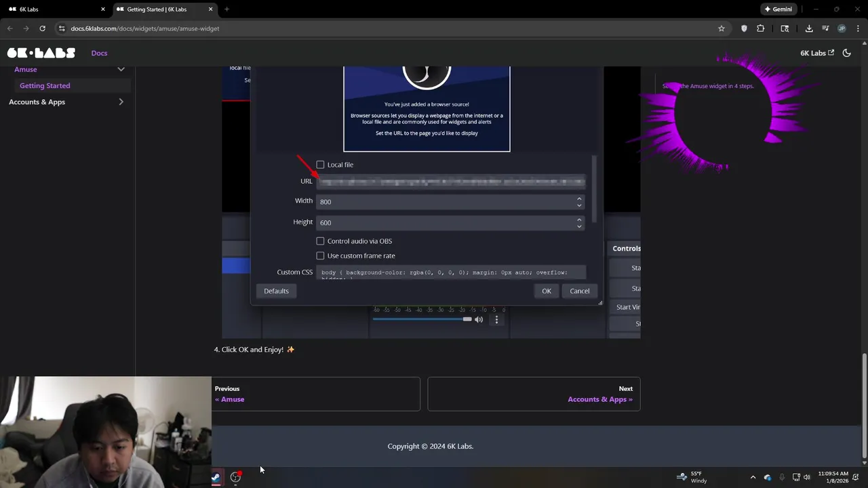
Task: Click the Defaults button in the OBS dialog
Action: [276, 291]
